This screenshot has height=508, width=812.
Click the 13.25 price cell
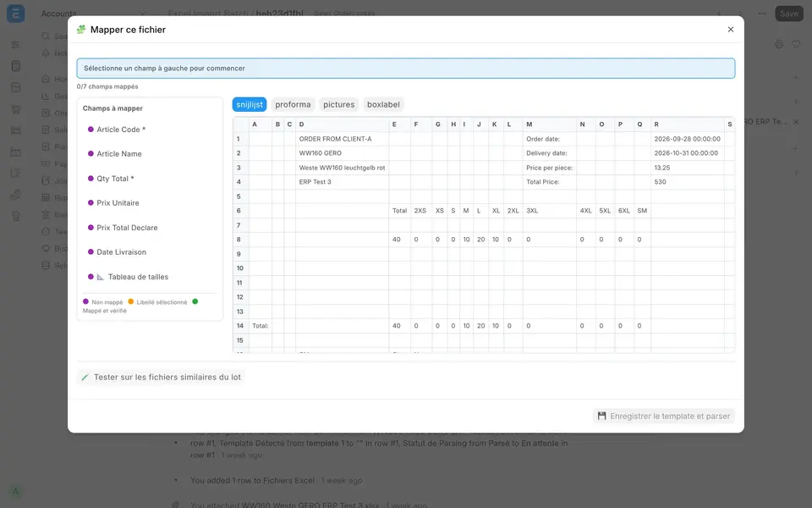click(687, 168)
